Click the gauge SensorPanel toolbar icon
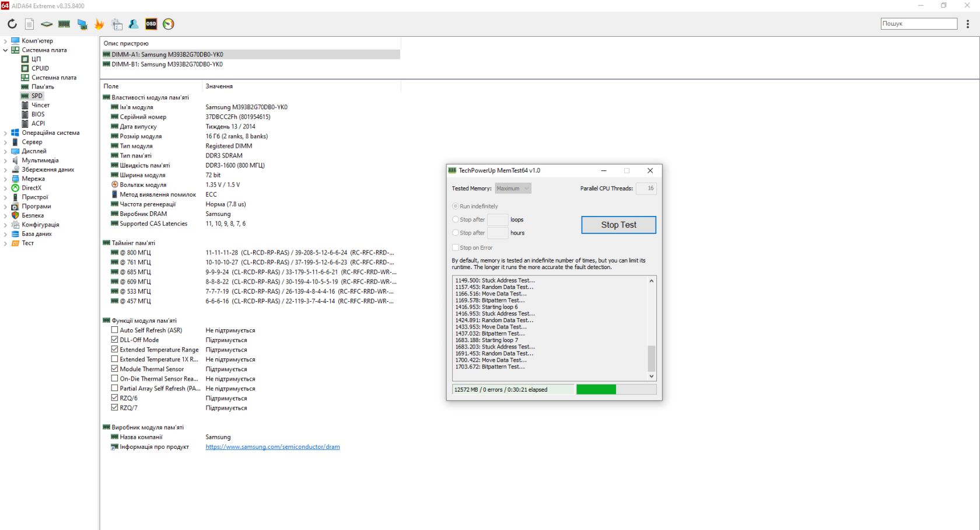 click(x=169, y=24)
